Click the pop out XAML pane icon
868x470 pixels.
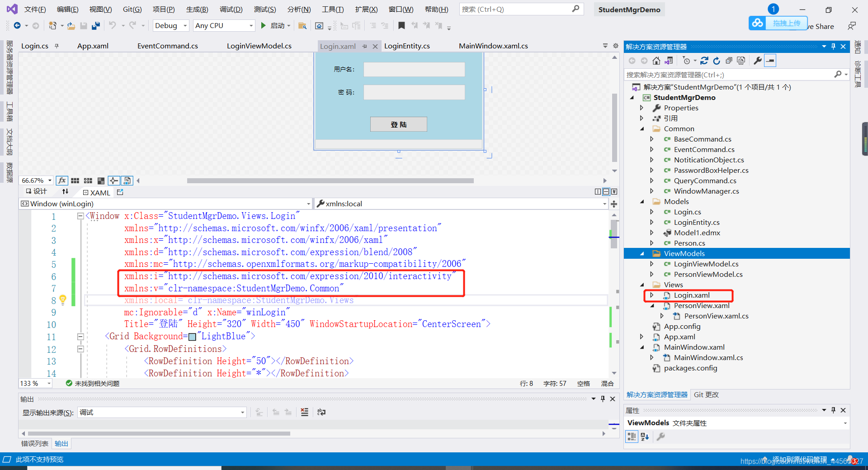click(120, 192)
